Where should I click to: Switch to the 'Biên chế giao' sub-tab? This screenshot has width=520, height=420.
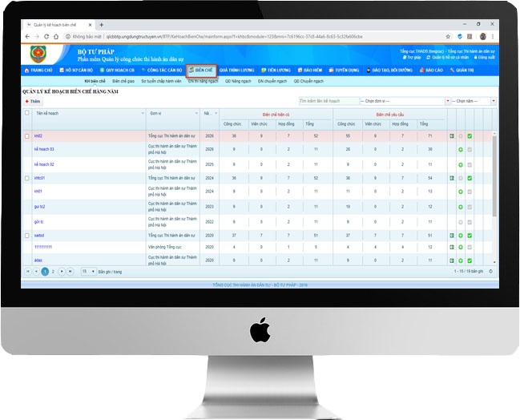(x=123, y=81)
